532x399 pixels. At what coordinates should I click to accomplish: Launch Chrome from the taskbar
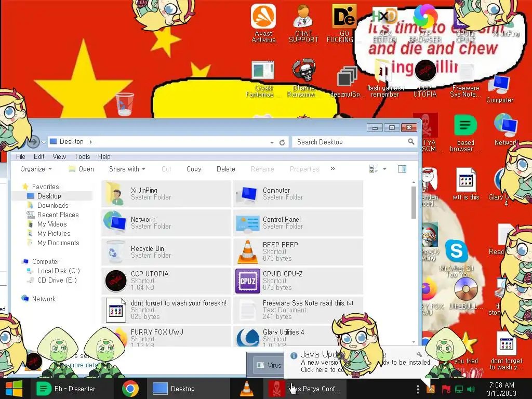point(130,389)
